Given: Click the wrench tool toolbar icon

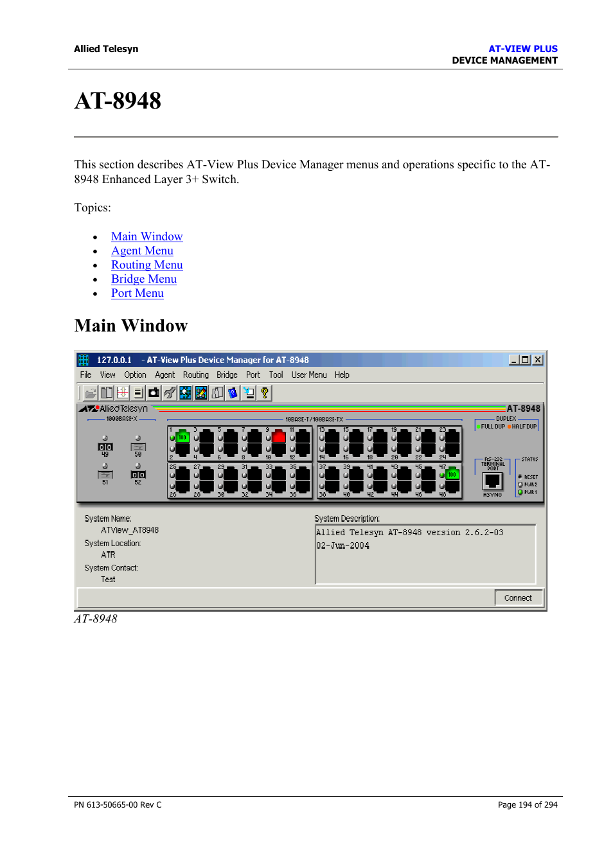Looking at the screenshot, I should point(170,393).
